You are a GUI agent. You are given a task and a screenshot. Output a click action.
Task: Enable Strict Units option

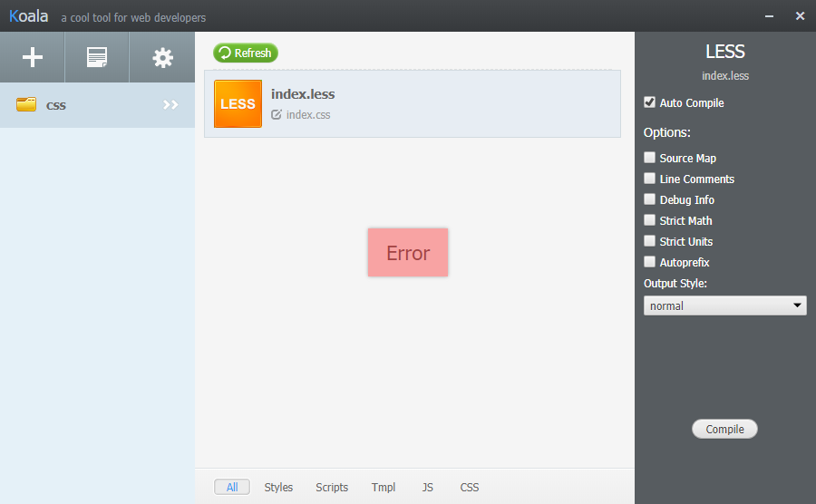pos(649,240)
